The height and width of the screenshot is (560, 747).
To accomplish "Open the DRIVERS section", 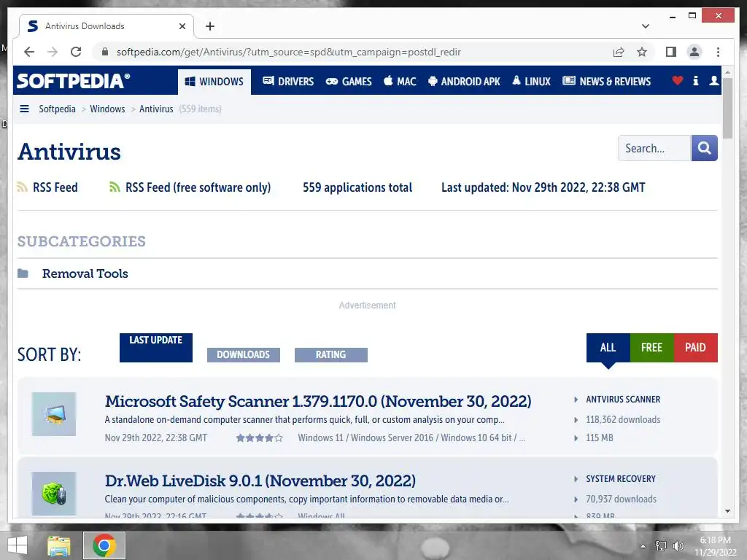I will coord(288,82).
